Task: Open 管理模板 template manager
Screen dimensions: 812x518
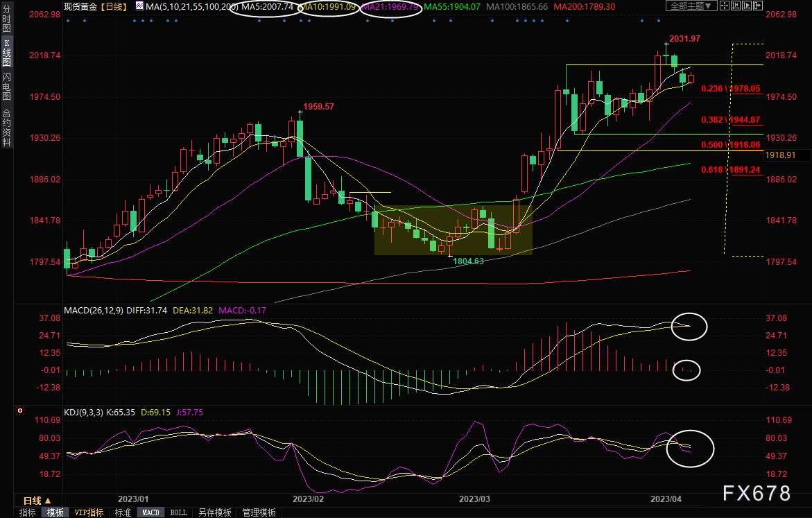Action: pos(259,512)
